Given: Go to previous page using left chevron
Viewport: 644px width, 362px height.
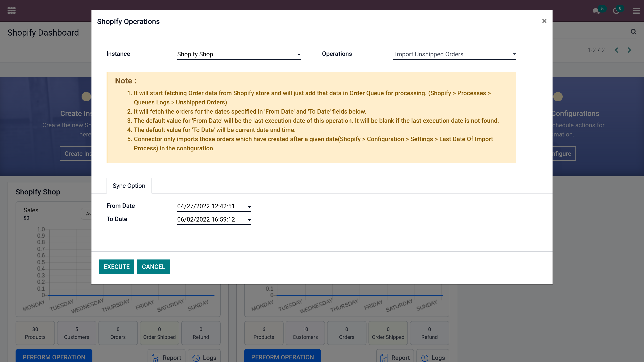Looking at the screenshot, I should point(616,50).
